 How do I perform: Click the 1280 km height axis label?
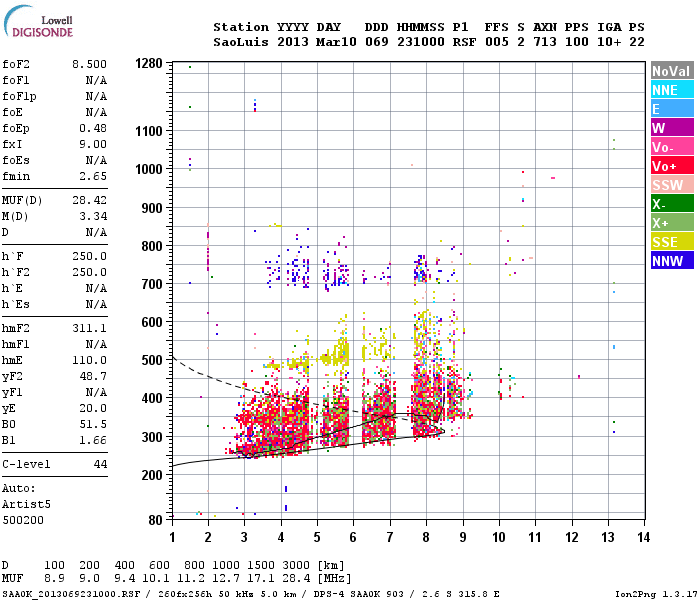(x=149, y=63)
